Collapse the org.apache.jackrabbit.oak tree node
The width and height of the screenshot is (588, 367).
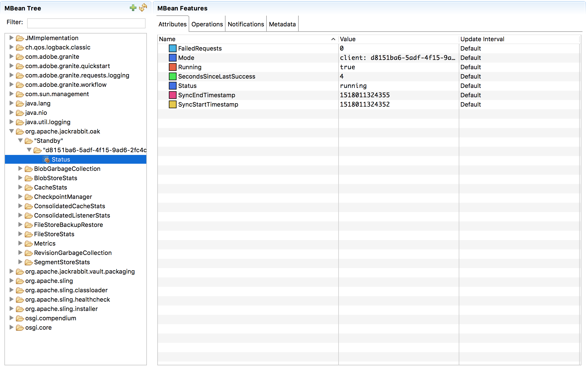[x=12, y=131]
